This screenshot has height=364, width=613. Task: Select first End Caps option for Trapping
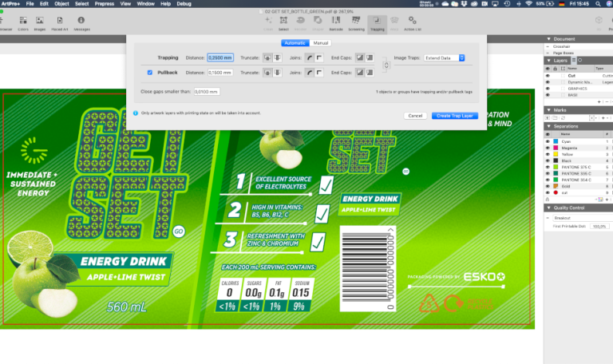(360, 57)
